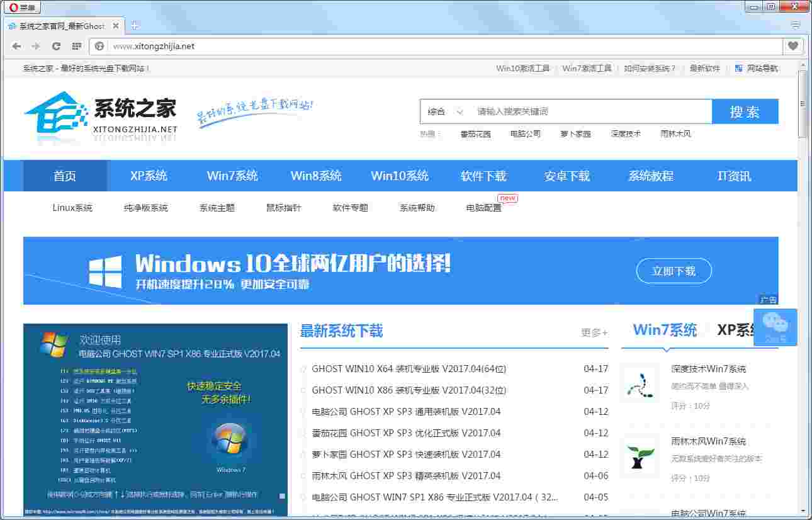812x520 pixels.
Task: Open 电脑公司 GHOST XP SP3 通用装机版 entry
Action: [x=406, y=412]
